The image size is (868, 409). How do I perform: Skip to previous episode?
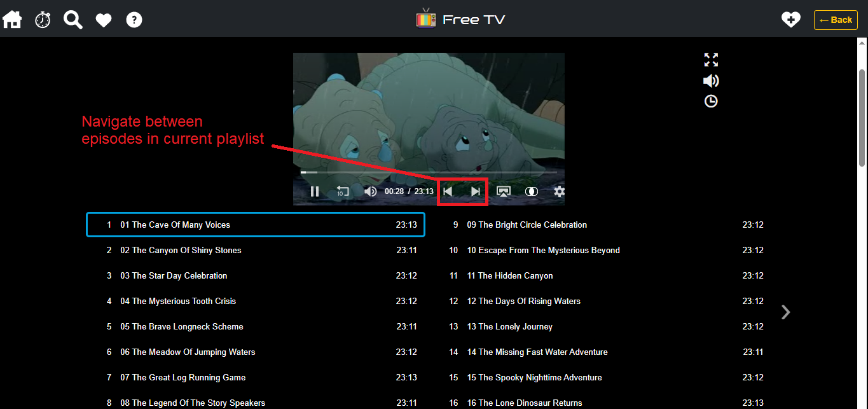pos(448,191)
